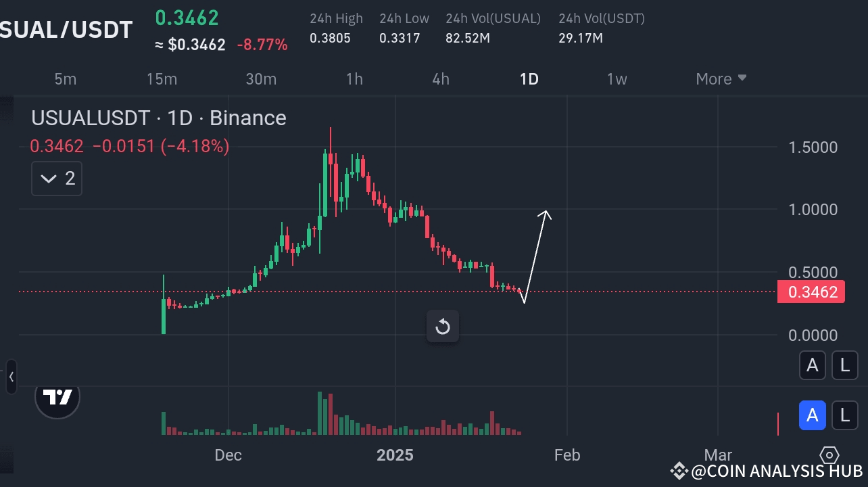The height and width of the screenshot is (487, 868).
Task: Click the chart refresh icon
Action: 443,326
